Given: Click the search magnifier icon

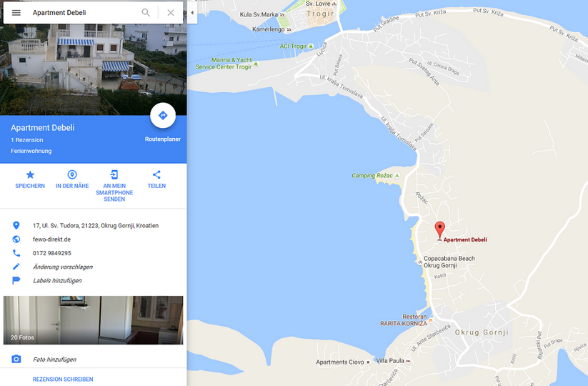Looking at the screenshot, I should tap(146, 13).
